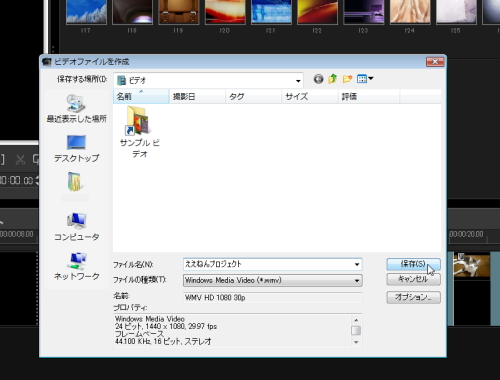Open ネットワーク in the places sidebar
The image size is (500, 380).
77,266
